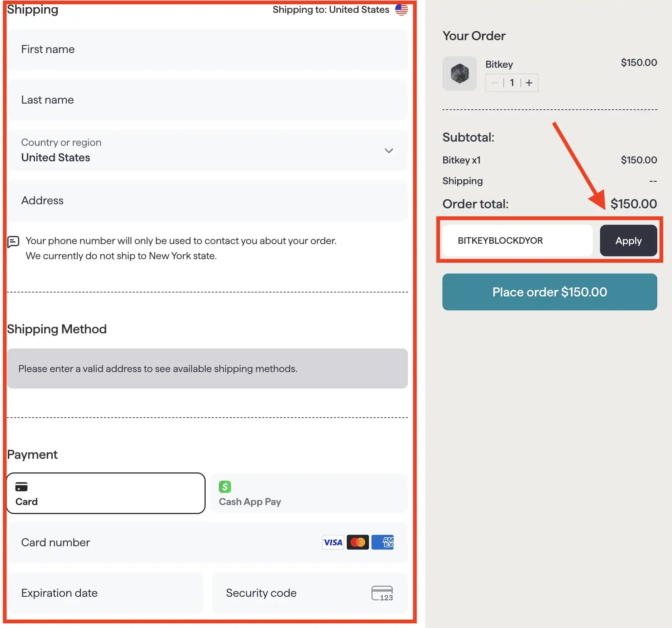The image size is (672, 628).
Task: Click the Shipping to: United States text
Action: (331, 10)
